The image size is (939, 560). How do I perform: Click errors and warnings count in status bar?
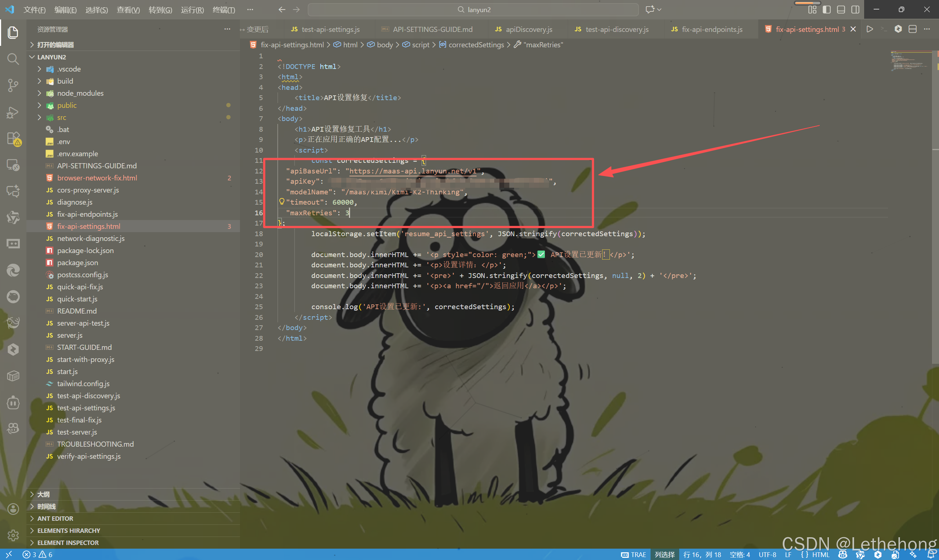pos(38,554)
